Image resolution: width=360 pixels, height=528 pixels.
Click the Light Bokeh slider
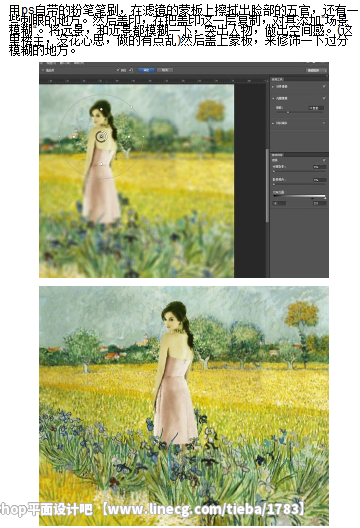pyautogui.click(x=299, y=171)
